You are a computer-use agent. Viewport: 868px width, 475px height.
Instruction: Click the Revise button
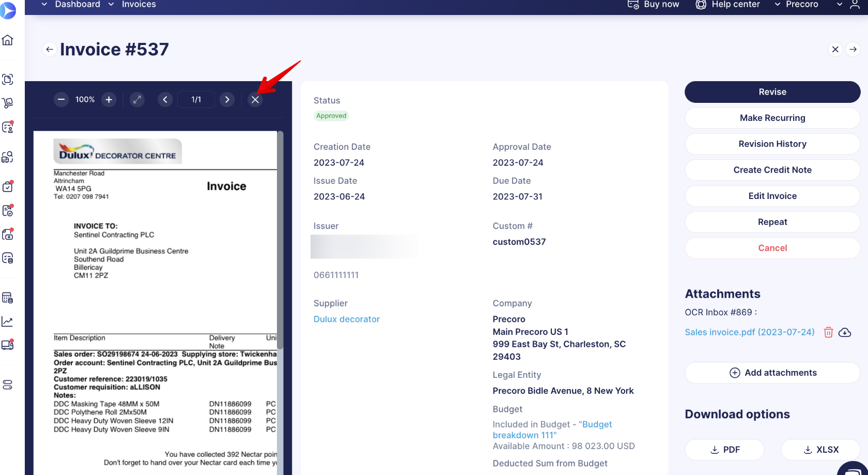click(772, 92)
